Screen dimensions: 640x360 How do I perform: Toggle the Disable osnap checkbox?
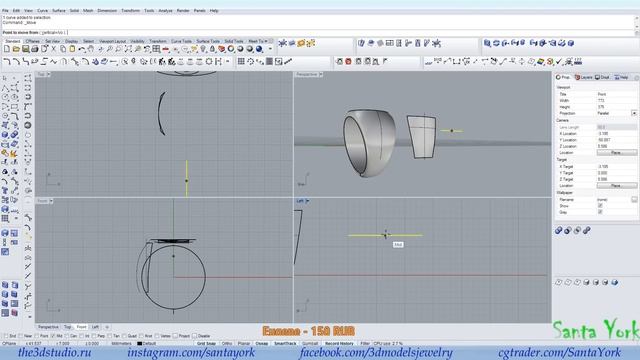(x=195, y=336)
